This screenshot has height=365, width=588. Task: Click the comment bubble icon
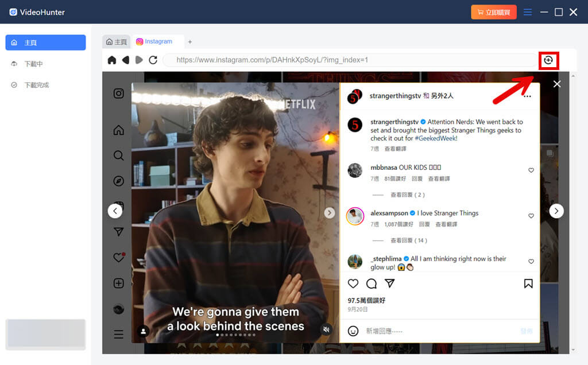coord(372,284)
